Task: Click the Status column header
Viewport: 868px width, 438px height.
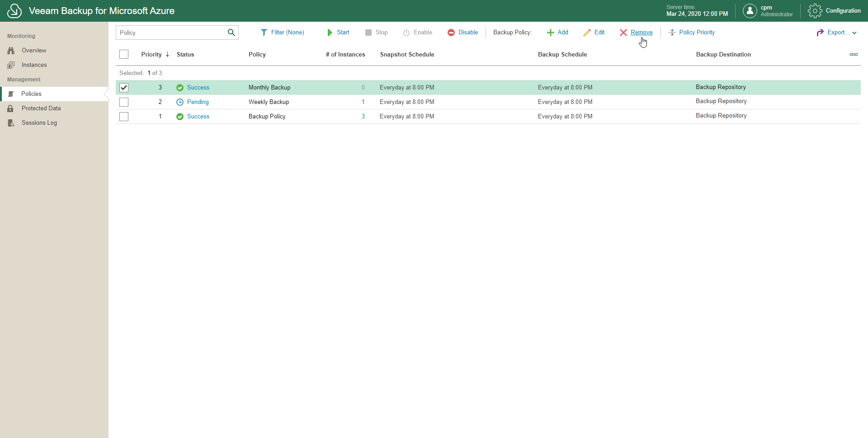Action: pyautogui.click(x=185, y=54)
